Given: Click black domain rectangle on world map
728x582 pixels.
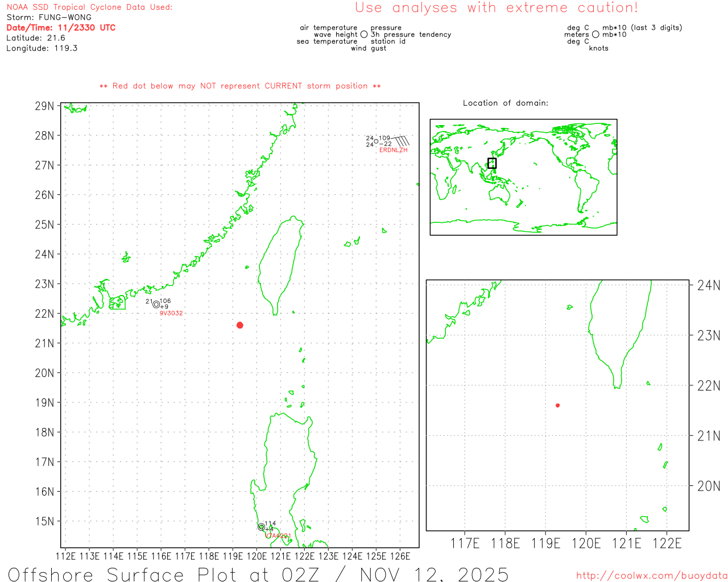Looking at the screenshot, I should [x=492, y=163].
